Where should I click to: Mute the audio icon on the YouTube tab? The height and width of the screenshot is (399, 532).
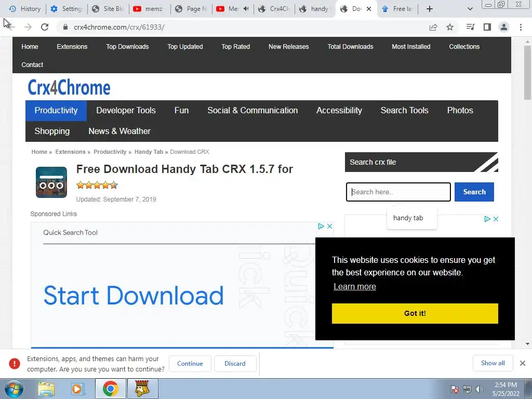point(246,9)
